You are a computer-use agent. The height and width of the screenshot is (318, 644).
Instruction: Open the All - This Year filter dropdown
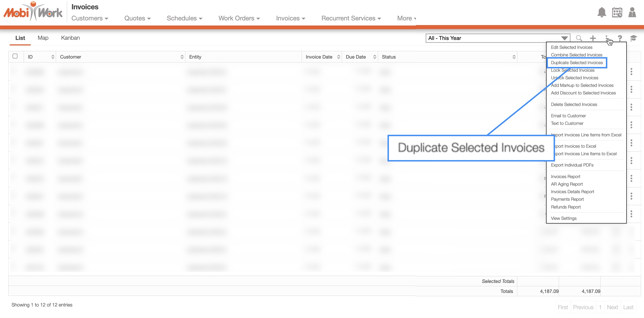click(497, 38)
